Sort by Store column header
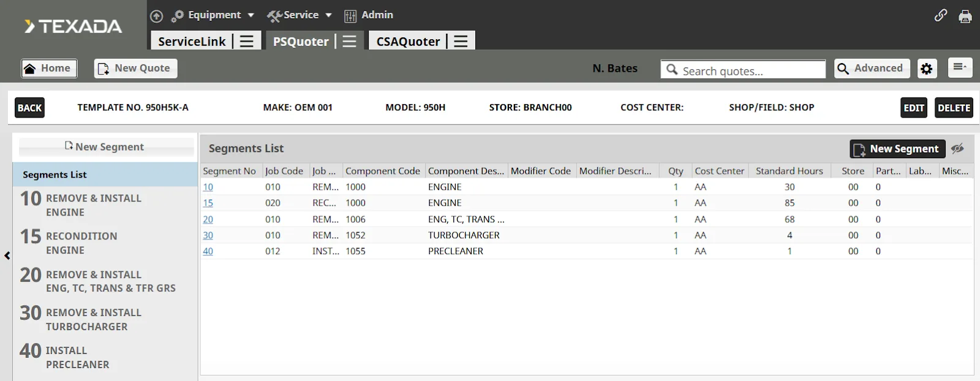 point(853,171)
